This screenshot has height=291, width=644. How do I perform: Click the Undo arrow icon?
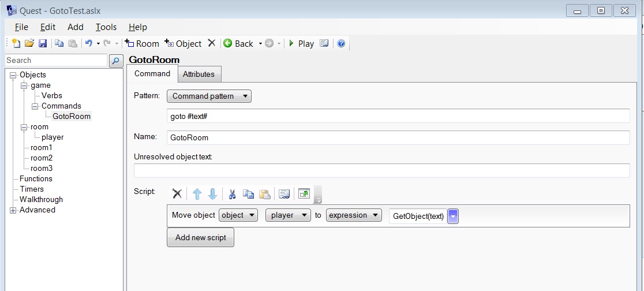[88, 44]
